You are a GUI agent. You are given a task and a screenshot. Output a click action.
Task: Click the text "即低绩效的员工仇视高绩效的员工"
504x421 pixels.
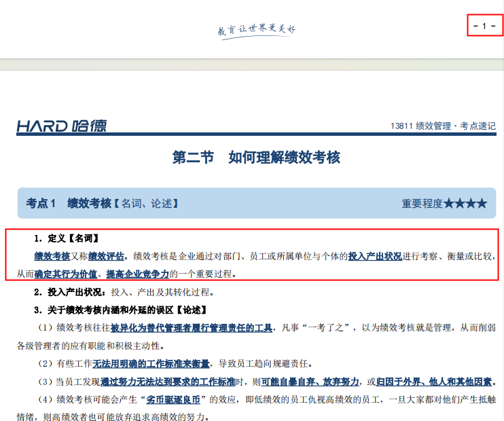tap(312, 400)
